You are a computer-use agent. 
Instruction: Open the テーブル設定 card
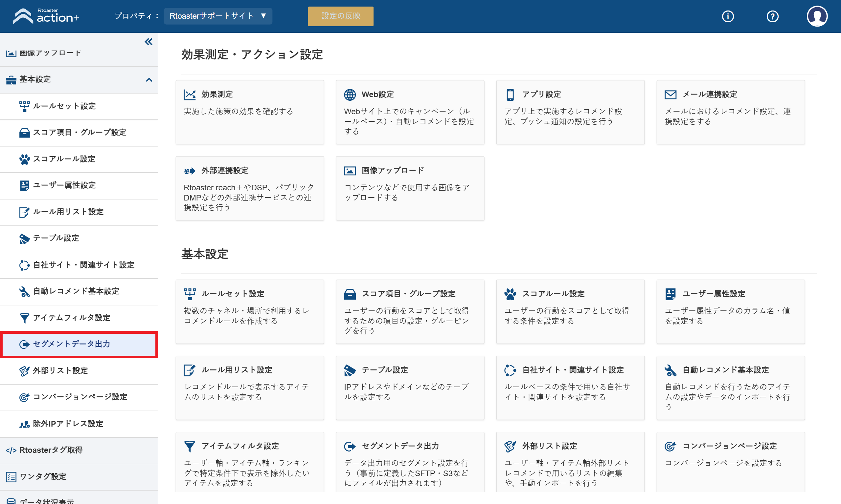click(x=410, y=388)
